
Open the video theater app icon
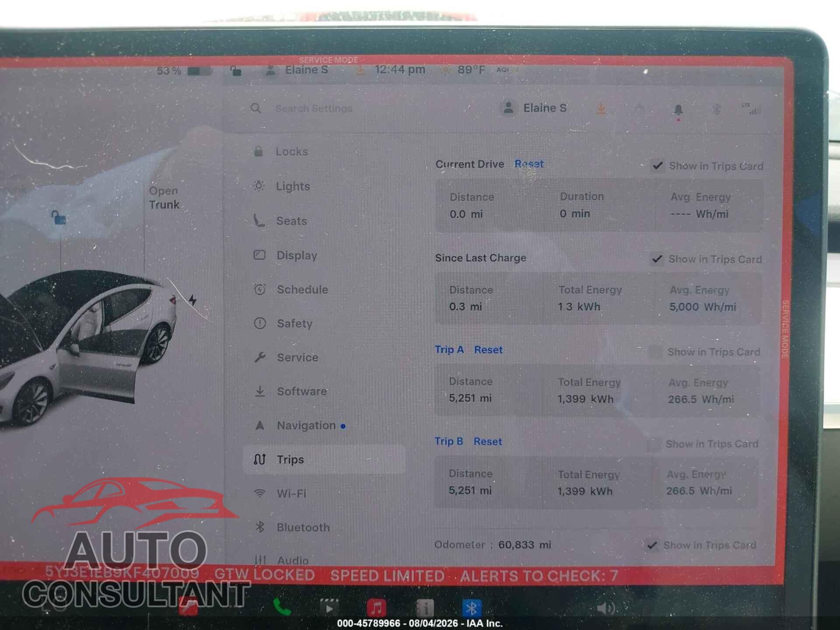coord(329,608)
